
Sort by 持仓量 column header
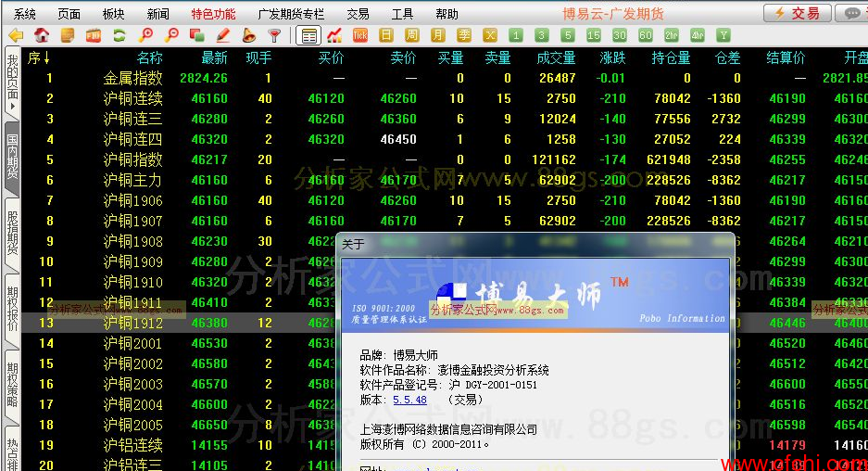click(x=671, y=57)
